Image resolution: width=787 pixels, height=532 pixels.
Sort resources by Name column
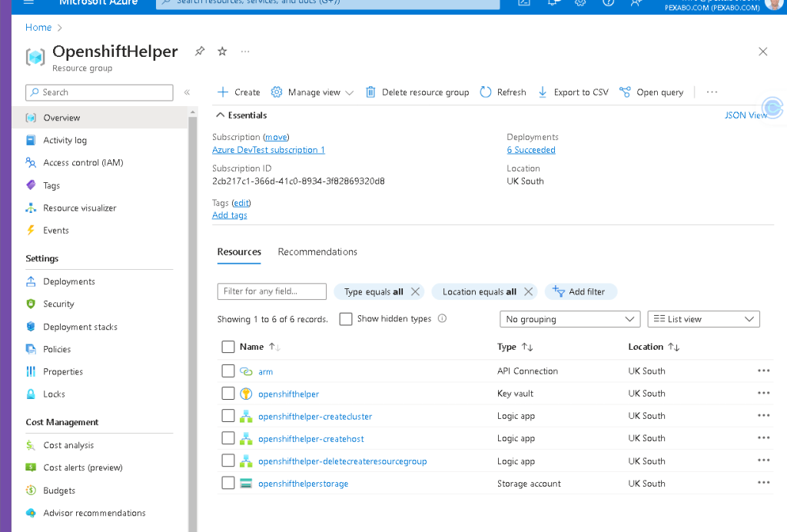click(x=260, y=347)
